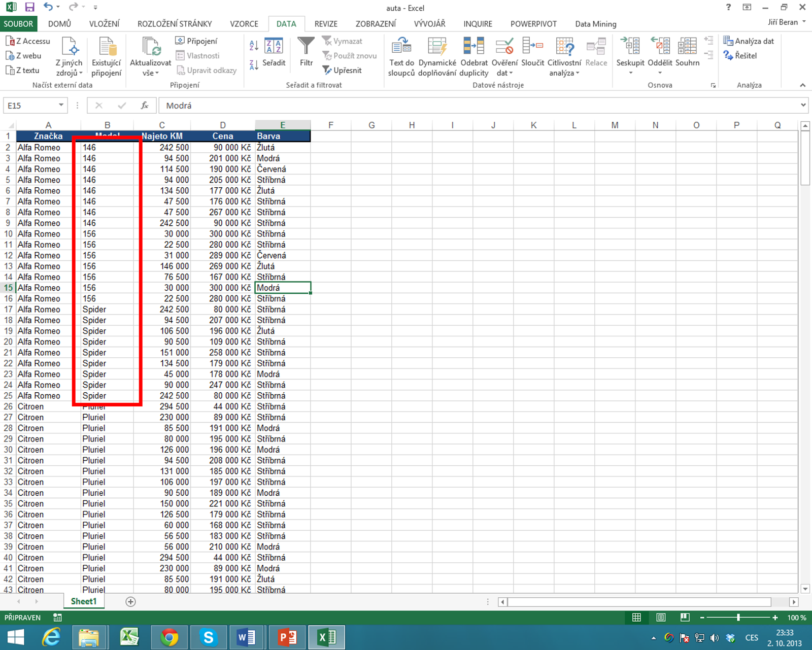Screen dimensions: 812x650
Task: Import data Z Accessu
Action: 27,41
